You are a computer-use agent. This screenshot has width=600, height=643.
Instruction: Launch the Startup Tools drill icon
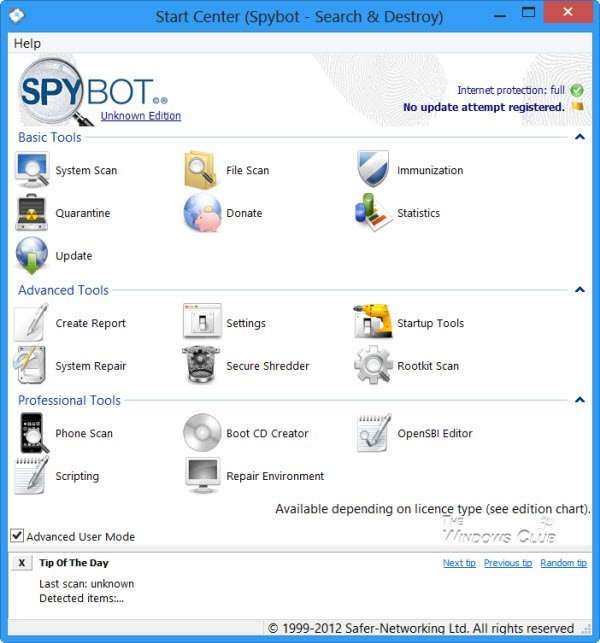pyautogui.click(x=372, y=322)
